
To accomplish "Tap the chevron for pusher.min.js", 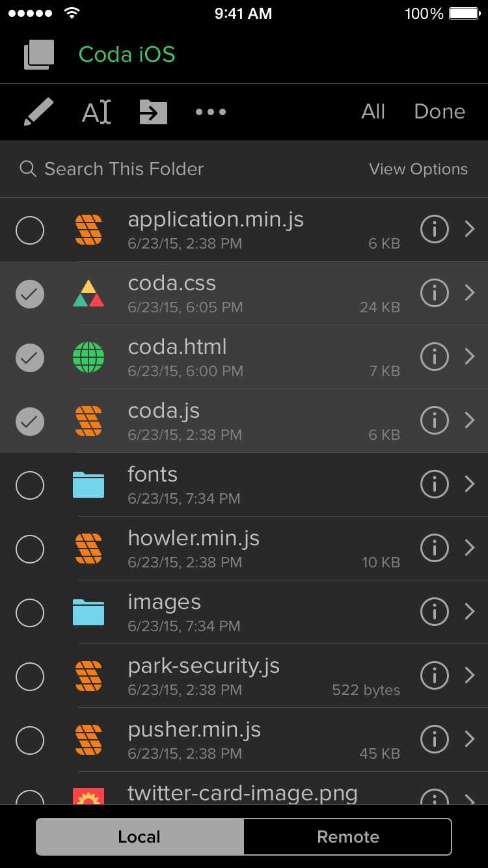I will coord(470,740).
